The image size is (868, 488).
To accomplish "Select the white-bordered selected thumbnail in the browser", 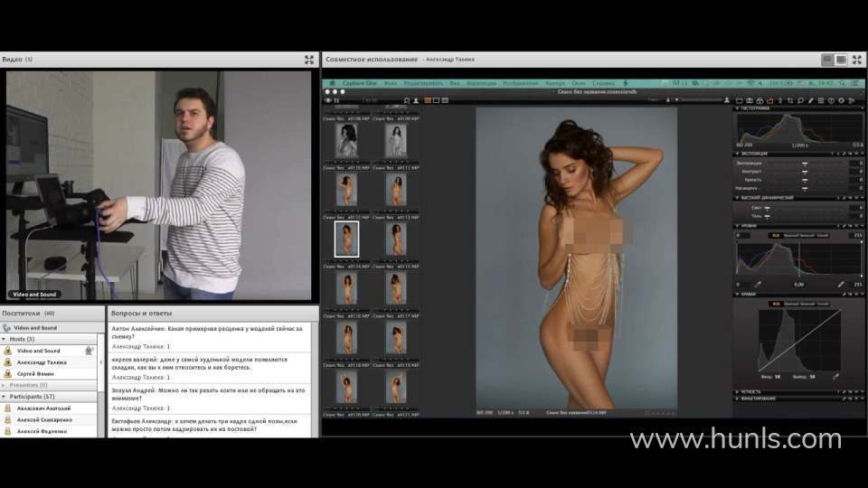I will 346,239.
